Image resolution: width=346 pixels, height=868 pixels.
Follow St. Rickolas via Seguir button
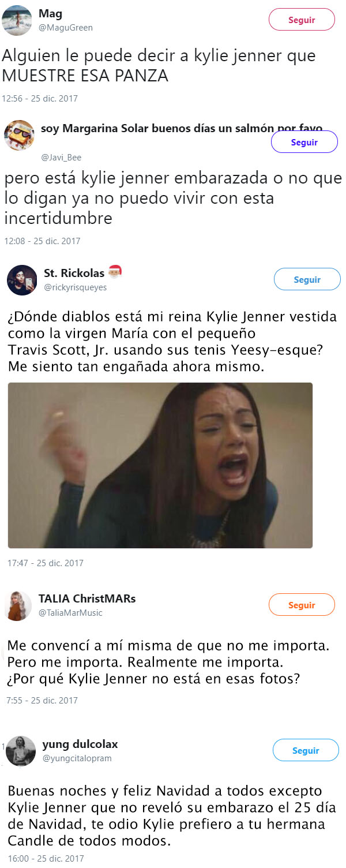tap(307, 279)
